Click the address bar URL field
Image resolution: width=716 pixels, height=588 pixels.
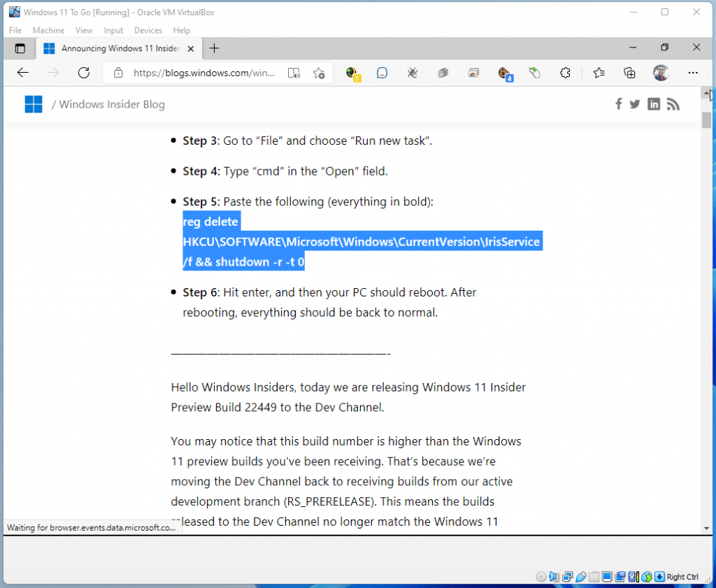[204, 73]
